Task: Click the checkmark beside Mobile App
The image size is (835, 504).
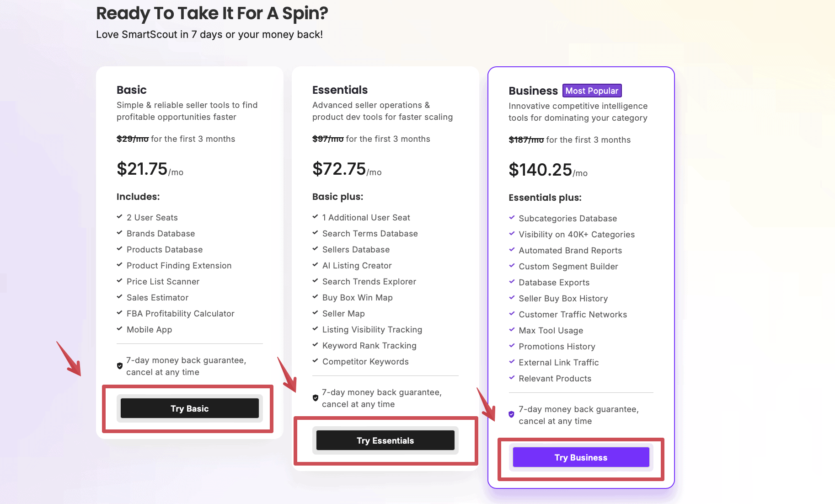Action: (x=120, y=329)
